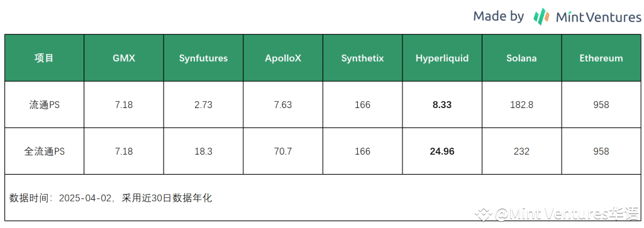644x228 pixels.
Task: Click the Made by label
Action: tap(498, 16)
